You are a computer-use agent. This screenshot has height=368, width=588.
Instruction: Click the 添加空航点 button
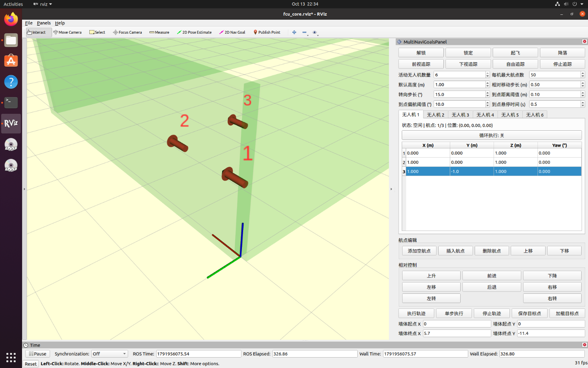tap(419, 251)
